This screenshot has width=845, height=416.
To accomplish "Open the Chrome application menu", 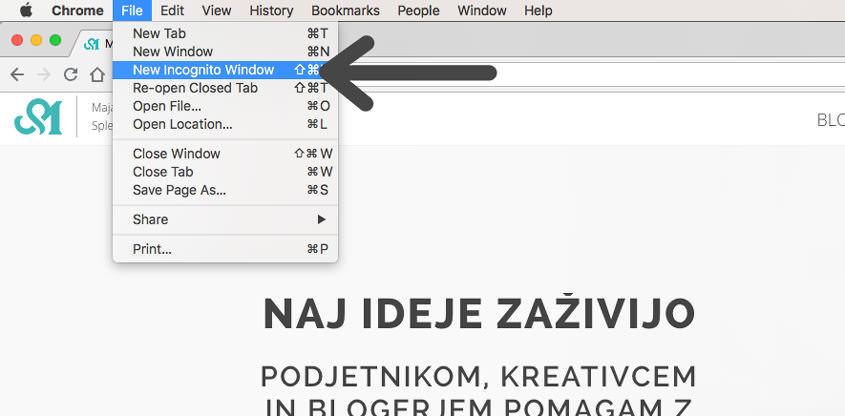I will click(x=78, y=10).
